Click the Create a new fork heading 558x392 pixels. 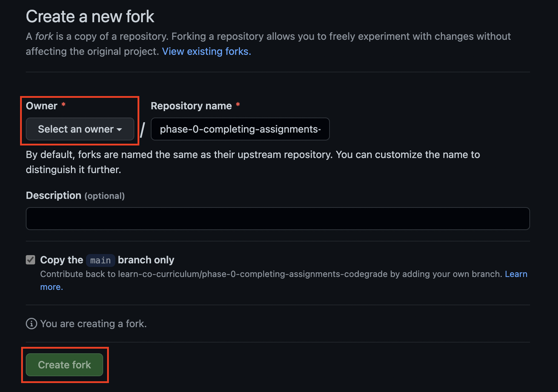[x=90, y=16]
